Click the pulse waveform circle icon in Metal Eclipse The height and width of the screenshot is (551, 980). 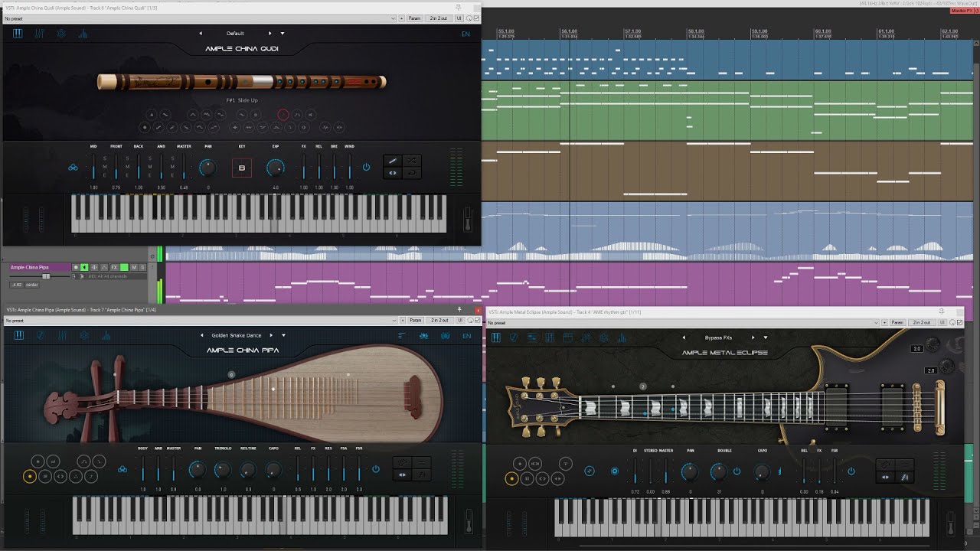coord(590,471)
